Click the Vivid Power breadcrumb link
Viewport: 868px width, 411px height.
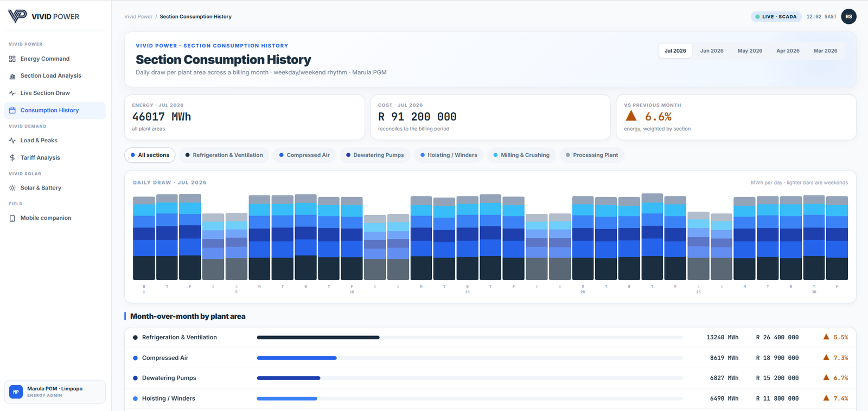pyautogui.click(x=138, y=17)
